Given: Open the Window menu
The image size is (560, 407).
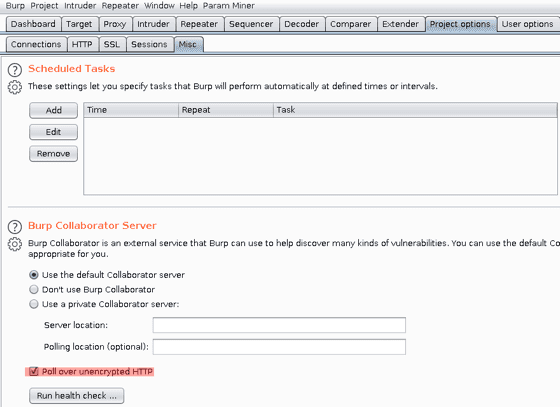Looking at the screenshot, I should click(159, 6).
